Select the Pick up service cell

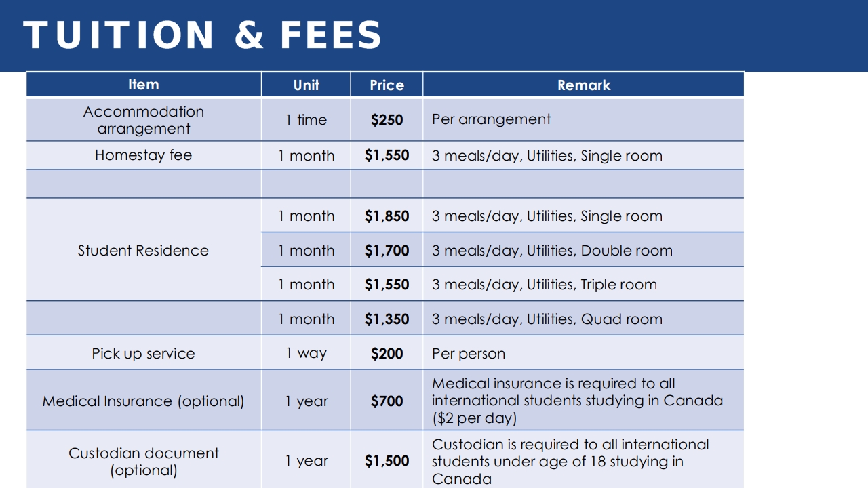point(144,353)
